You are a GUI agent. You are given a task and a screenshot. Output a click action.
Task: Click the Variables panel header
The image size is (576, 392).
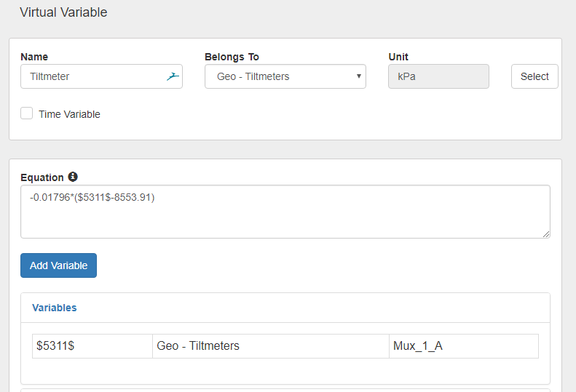[x=55, y=308]
